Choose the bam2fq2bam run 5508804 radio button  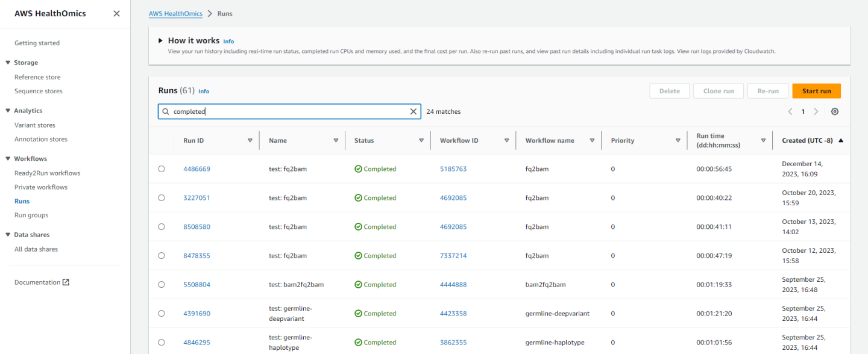(162, 285)
